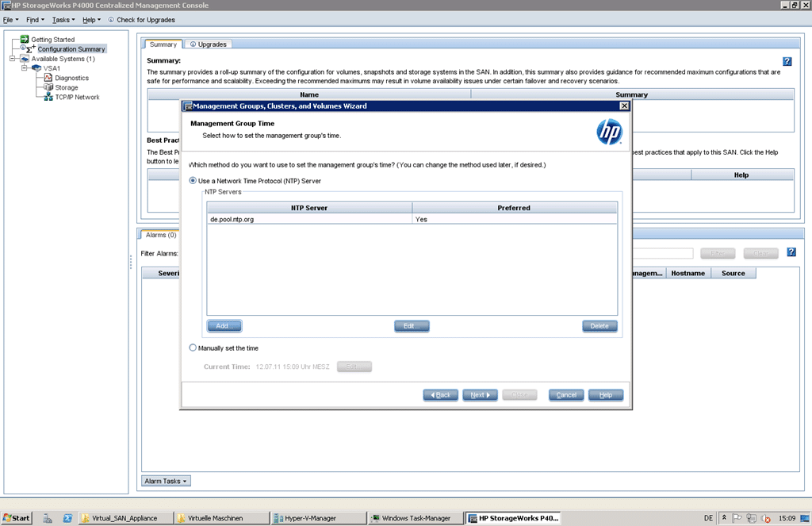Click the NTP Server column header
Viewport: 812px width, 526px height.
pyautogui.click(x=309, y=208)
